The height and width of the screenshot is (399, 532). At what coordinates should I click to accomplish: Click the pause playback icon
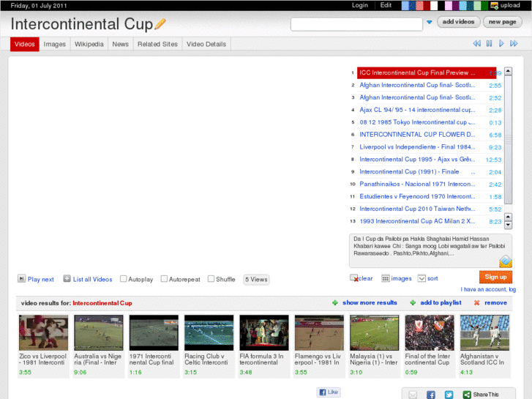point(489,44)
